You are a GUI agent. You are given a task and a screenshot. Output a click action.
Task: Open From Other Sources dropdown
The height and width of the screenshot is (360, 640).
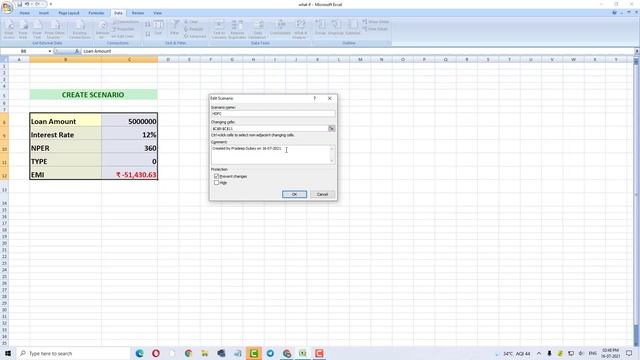coord(54,29)
